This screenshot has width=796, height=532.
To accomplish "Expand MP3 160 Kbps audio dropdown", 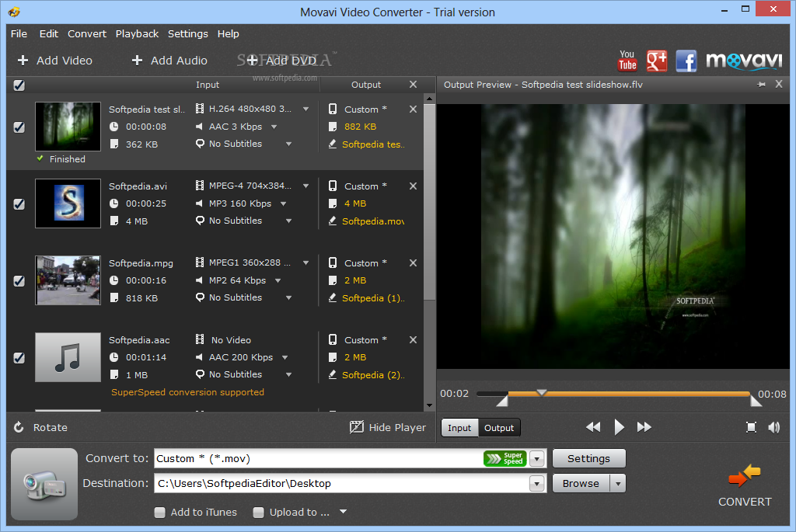I will 283,204.
